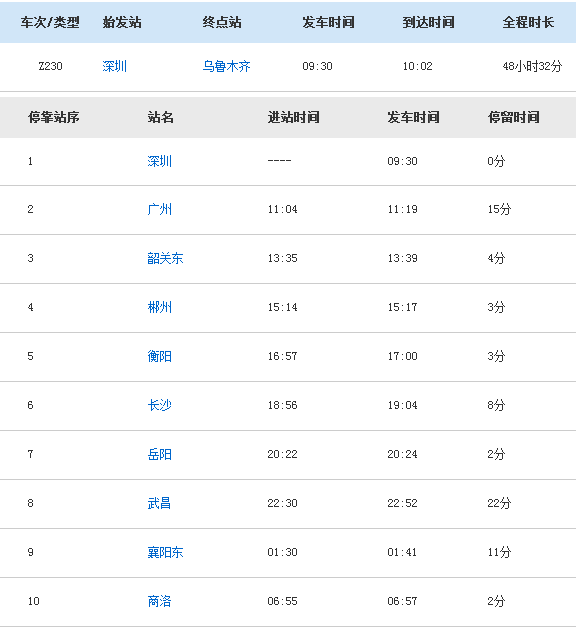The image size is (576, 628).
Task: Select 岳阳 departure time 20:24
Action: pos(403,454)
